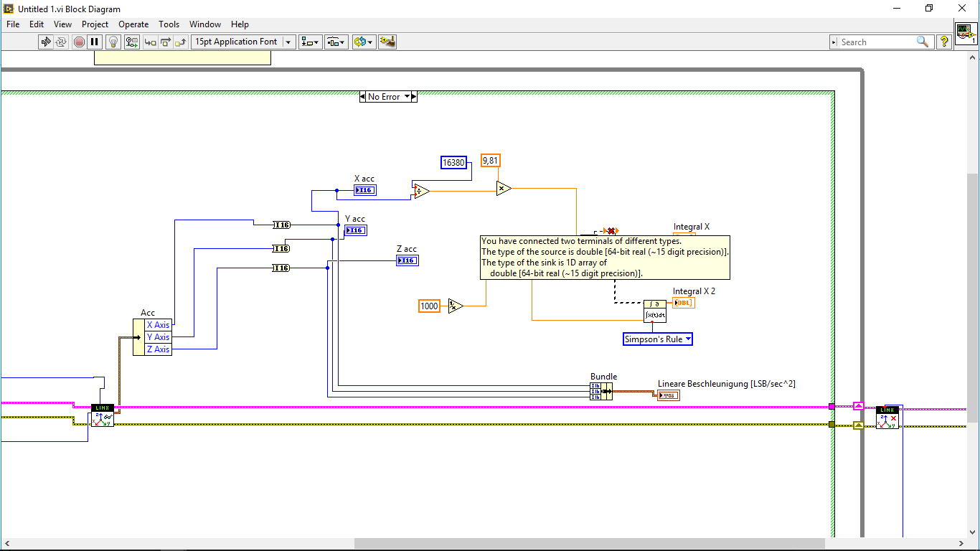Click the Search input field
980x551 pixels.
876,42
